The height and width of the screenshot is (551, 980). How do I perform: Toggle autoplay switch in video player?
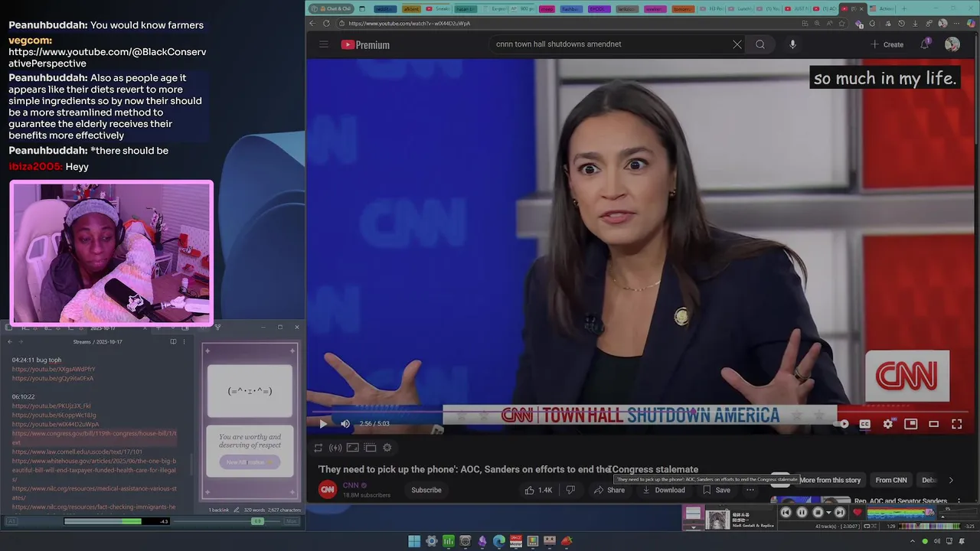[x=842, y=423]
